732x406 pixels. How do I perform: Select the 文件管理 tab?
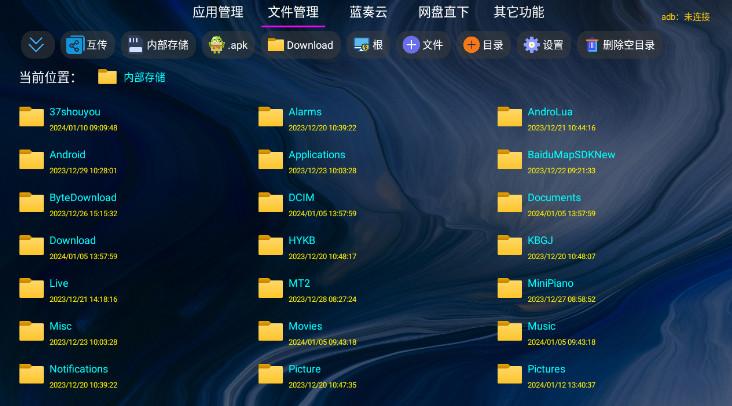point(293,12)
